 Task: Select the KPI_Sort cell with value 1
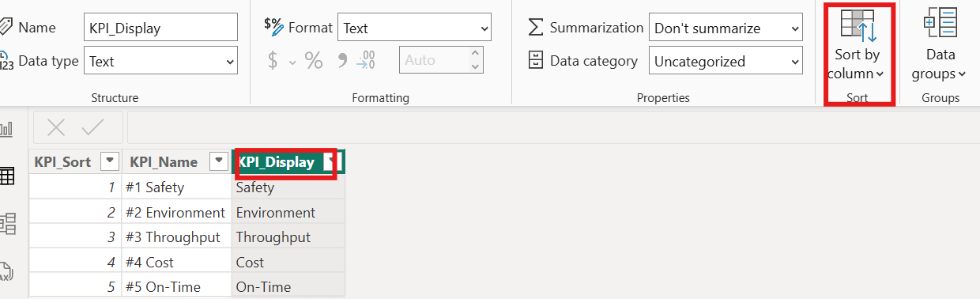76,187
